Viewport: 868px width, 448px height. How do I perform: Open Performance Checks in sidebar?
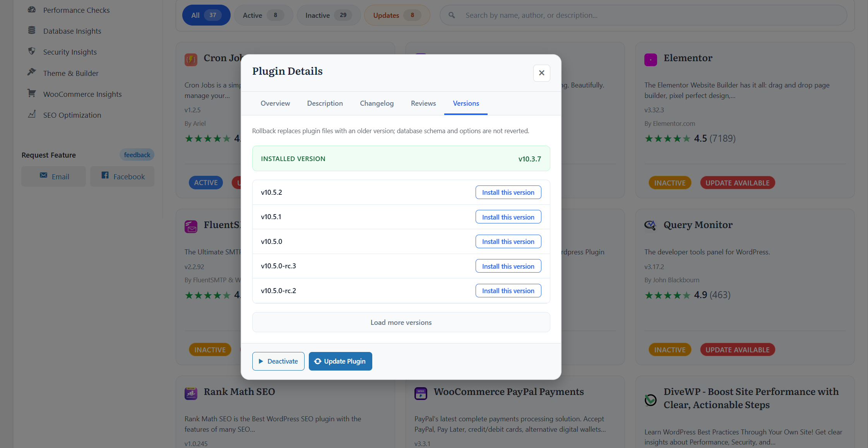pyautogui.click(x=76, y=10)
